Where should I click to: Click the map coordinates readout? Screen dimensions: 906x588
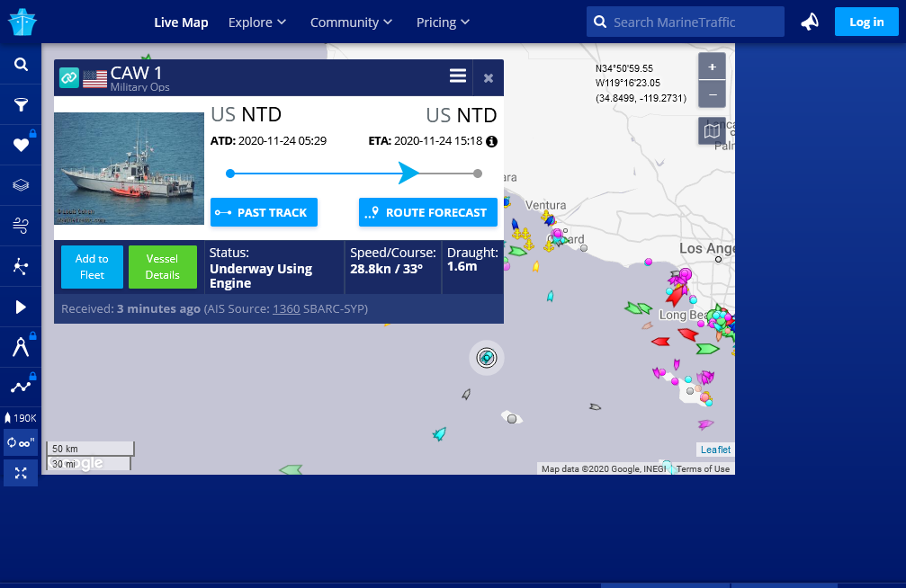coord(641,84)
